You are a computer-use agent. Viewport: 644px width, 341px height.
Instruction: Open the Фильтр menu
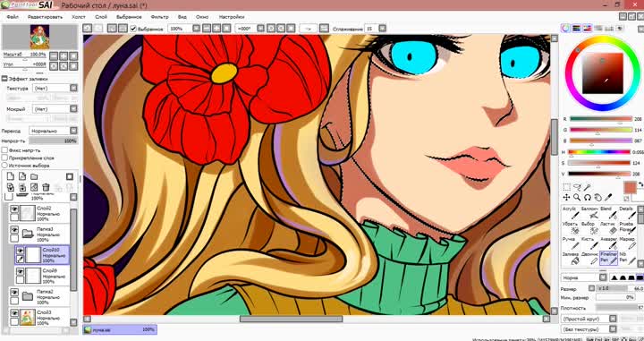[x=160, y=17]
